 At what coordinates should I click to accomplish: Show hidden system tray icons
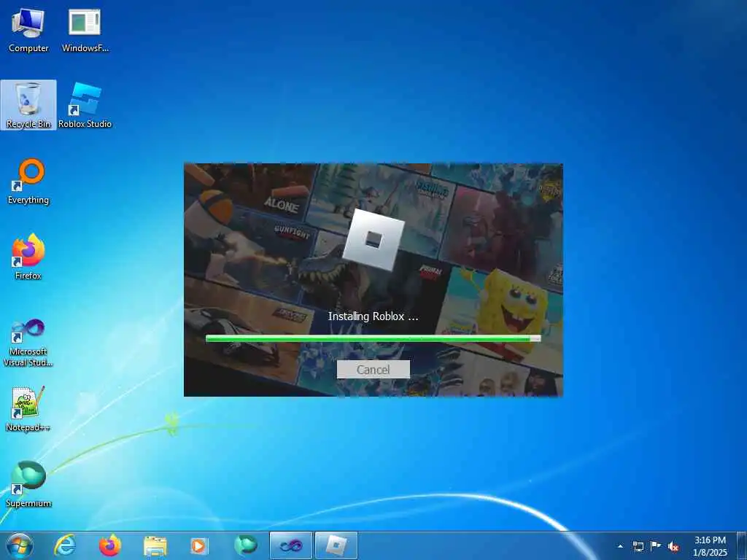(x=620, y=546)
